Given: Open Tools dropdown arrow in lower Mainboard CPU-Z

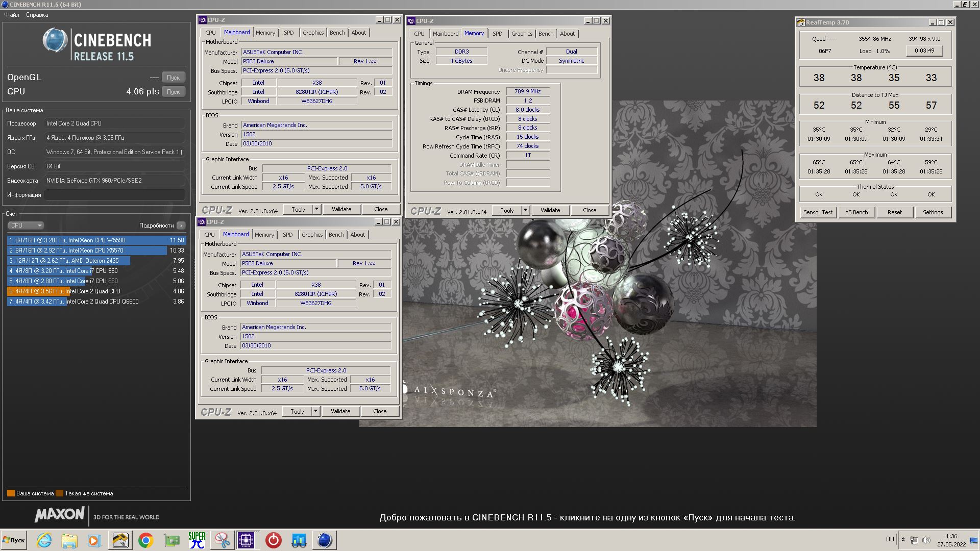Looking at the screenshot, I should click(x=315, y=411).
